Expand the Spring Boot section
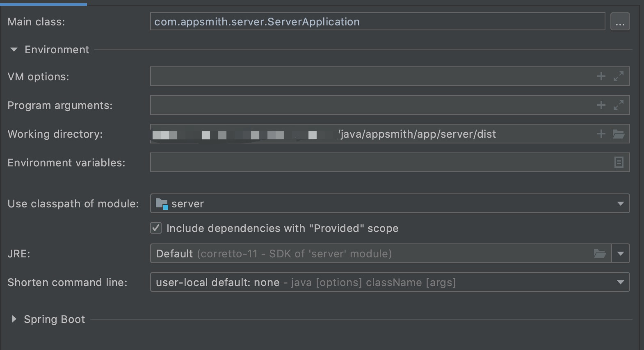The width and height of the screenshot is (644, 350). pos(14,319)
